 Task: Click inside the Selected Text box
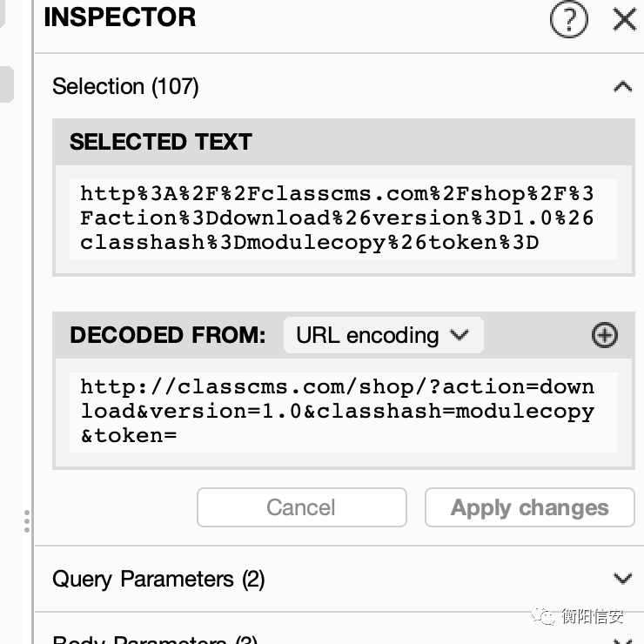pos(343,218)
